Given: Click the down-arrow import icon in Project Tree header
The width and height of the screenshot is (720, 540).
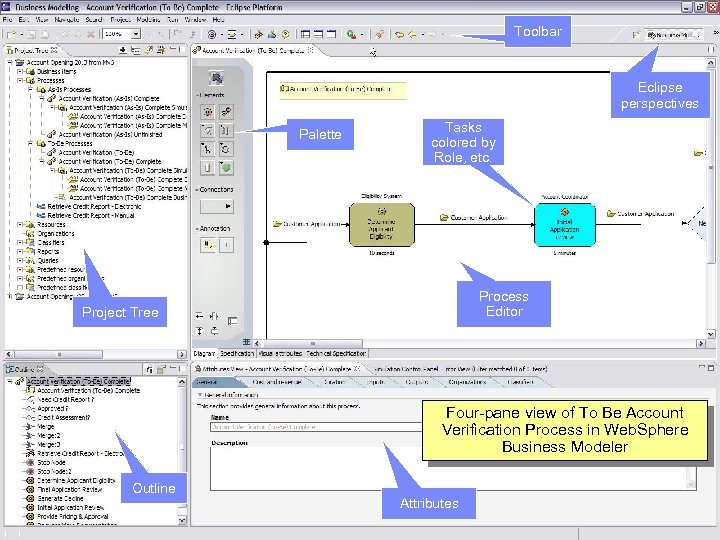Looking at the screenshot, I should pyautogui.click(x=123, y=50).
